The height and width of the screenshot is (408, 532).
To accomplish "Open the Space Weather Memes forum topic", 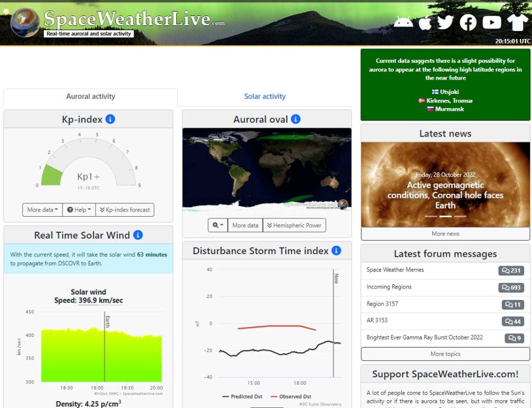I will coord(395,270).
